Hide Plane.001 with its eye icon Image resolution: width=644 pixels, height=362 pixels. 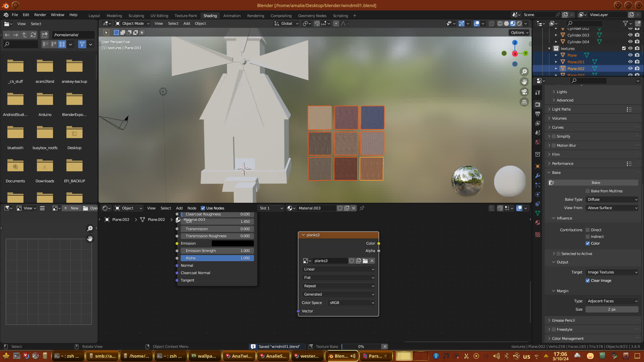(630, 62)
